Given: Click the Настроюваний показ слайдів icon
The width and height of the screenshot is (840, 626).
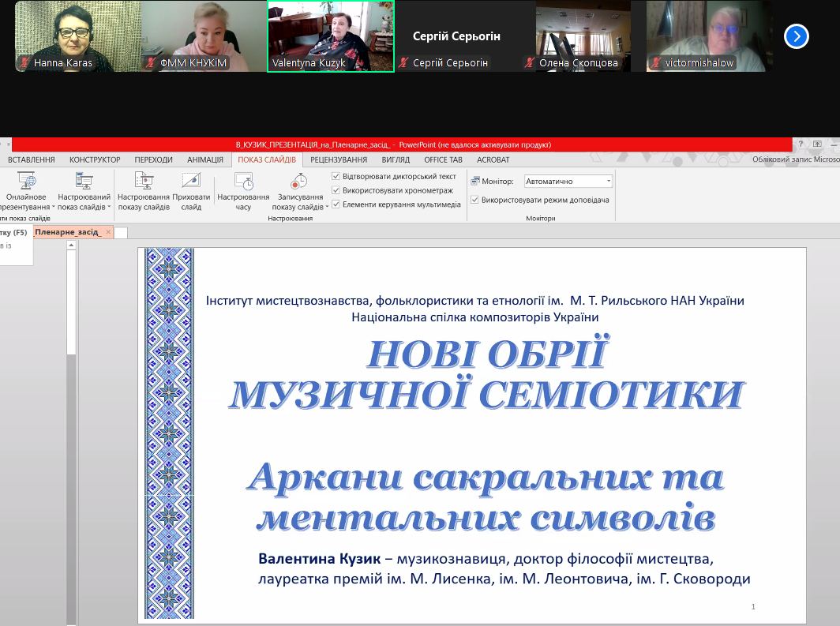Looking at the screenshot, I should pos(84,181).
